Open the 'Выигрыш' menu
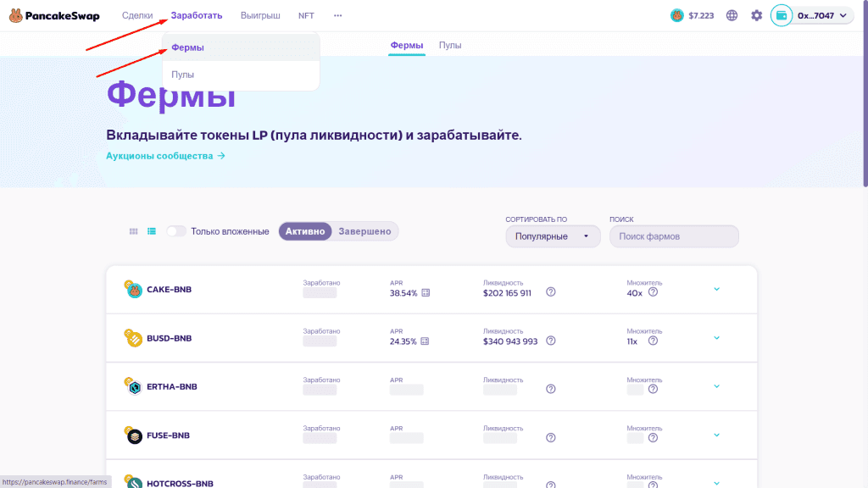 [260, 15]
